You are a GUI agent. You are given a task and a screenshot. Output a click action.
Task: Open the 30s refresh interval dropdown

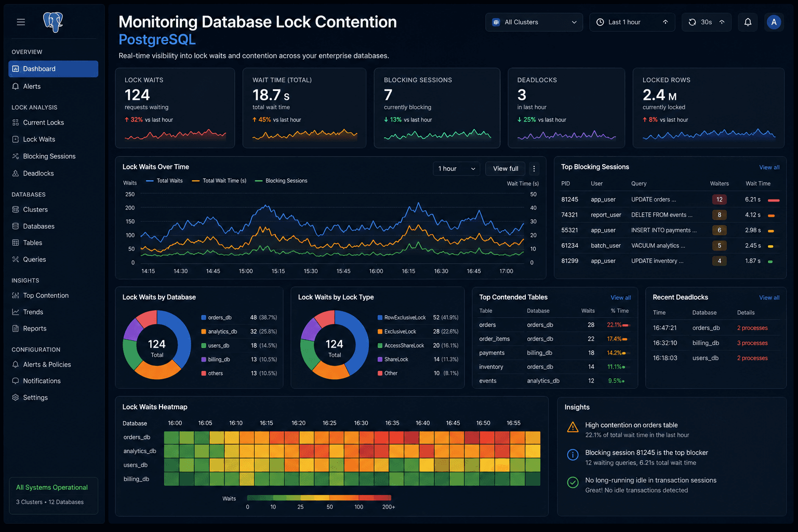tap(707, 22)
